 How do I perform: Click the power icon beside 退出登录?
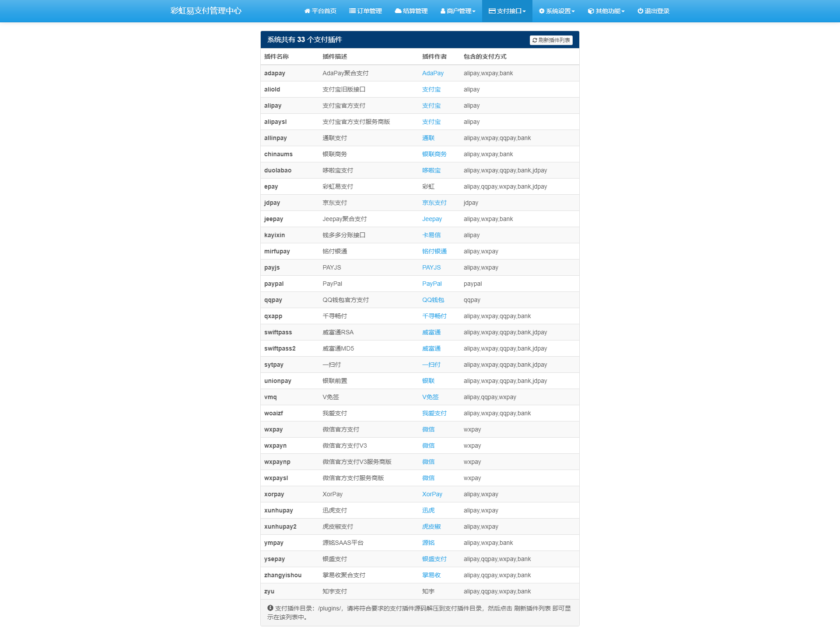pyautogui.click(x=640, y=11)
